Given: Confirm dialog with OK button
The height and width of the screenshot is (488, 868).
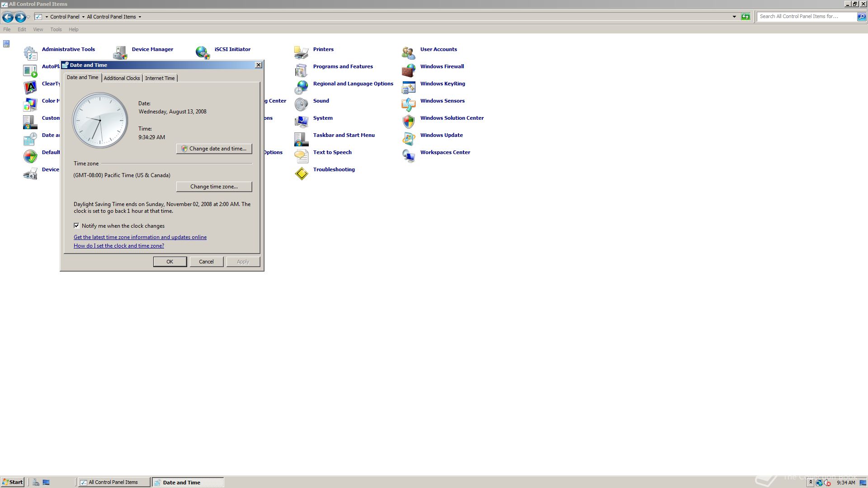Looking at the screenshot, I should 170,262.
